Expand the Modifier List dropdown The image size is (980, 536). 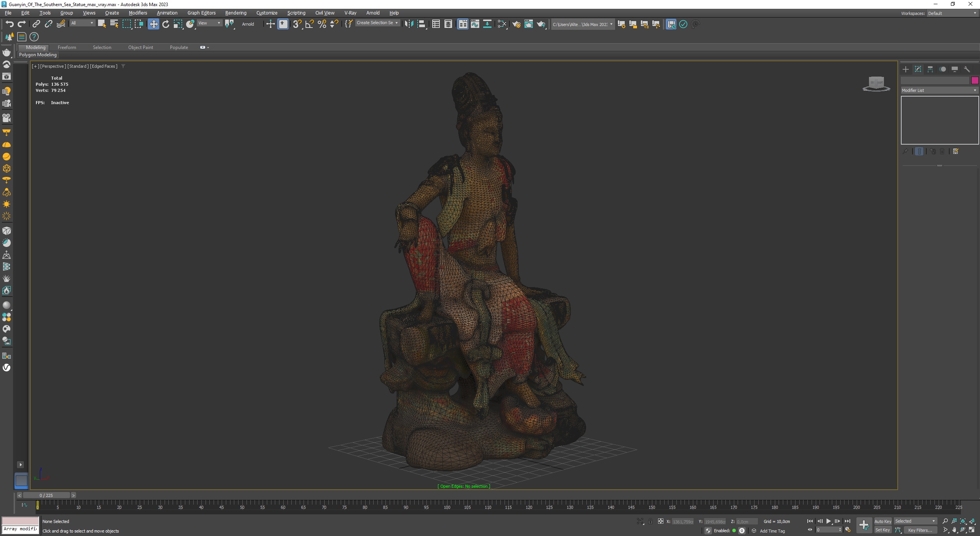(939, 90)
